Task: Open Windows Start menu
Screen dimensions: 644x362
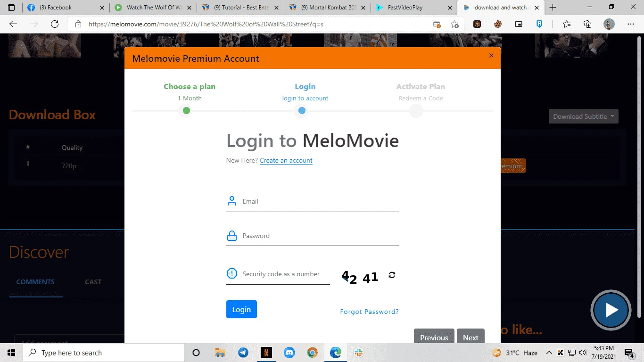Action: pos(11,353)
